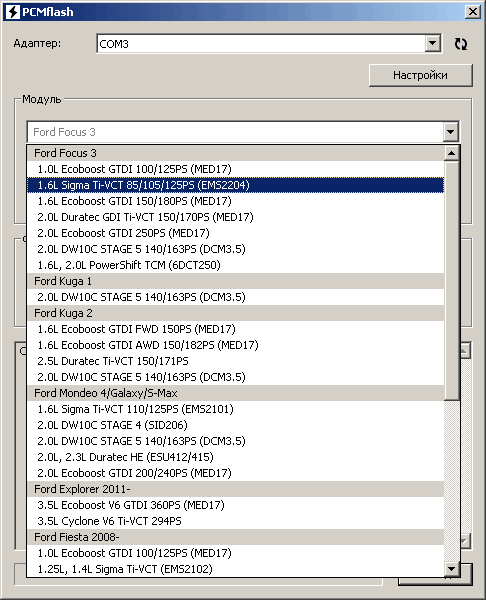
Task: Choose 1.25L, 1.4L Sigma Ti-VCT (EMS2102)
Action: point(235,569)
